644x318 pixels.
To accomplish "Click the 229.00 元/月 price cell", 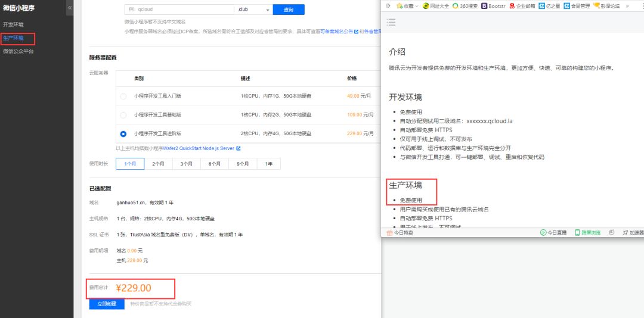I will pos(361,134).
